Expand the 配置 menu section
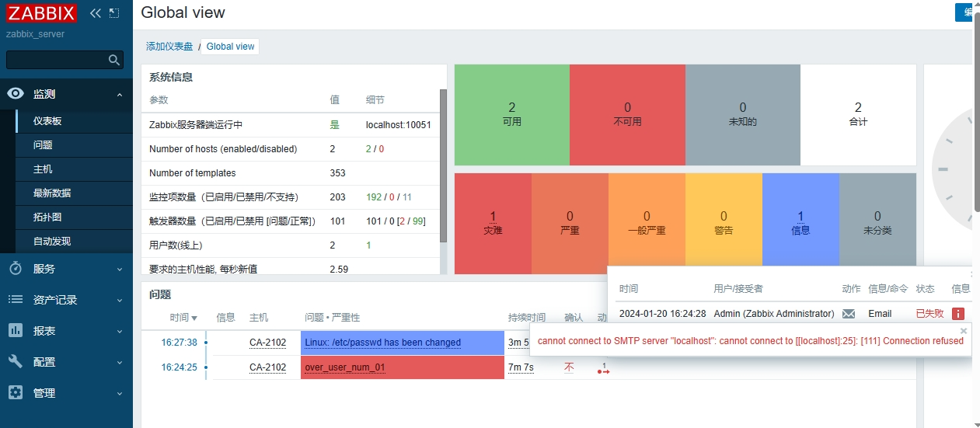Viewport: 980px width, 428px height. (120, 362)
